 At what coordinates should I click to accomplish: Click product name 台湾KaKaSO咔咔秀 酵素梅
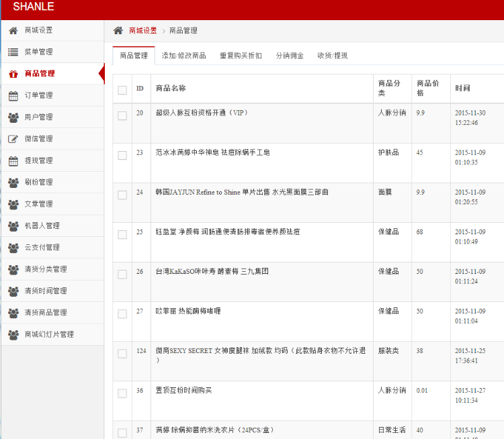click(x=212, y=271)
